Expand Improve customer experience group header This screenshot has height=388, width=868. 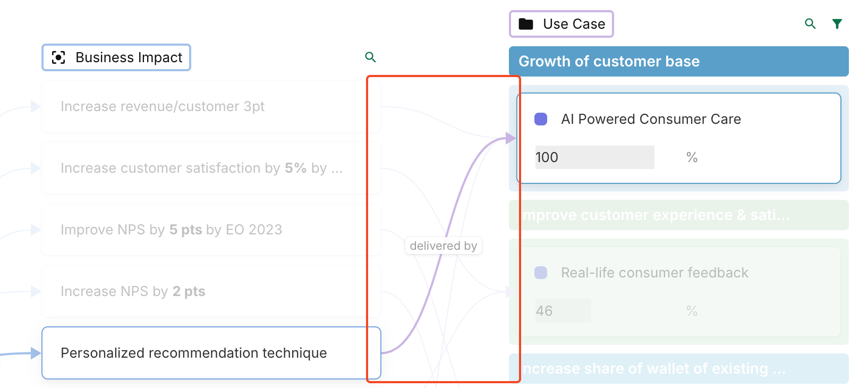coord(678,215)
